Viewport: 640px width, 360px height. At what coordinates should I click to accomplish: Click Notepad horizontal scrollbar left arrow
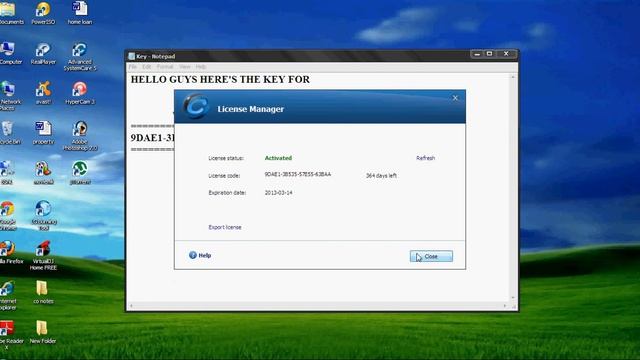pyautogui.click(x=131, y=306)
